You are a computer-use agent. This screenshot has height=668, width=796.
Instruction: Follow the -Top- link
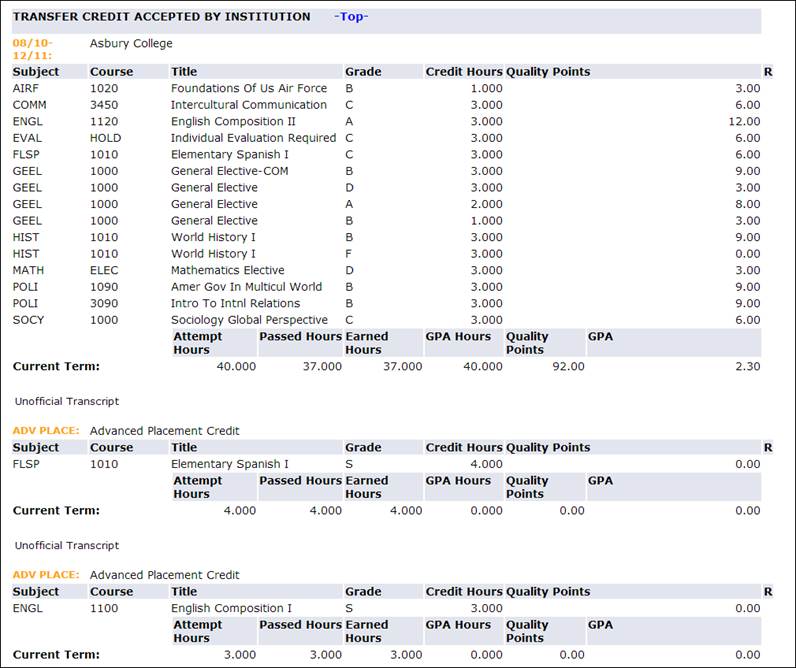351,17
